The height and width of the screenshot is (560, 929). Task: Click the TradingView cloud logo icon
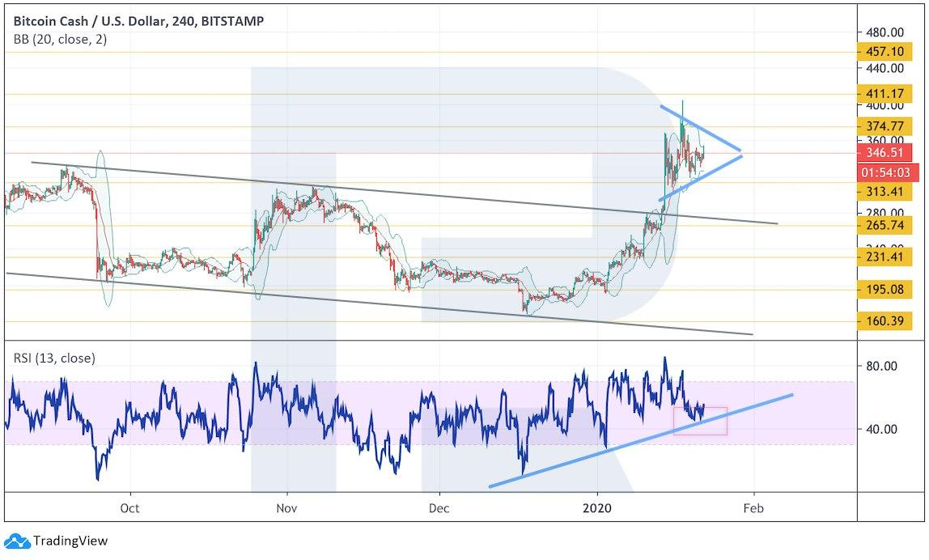click(16, 541)
